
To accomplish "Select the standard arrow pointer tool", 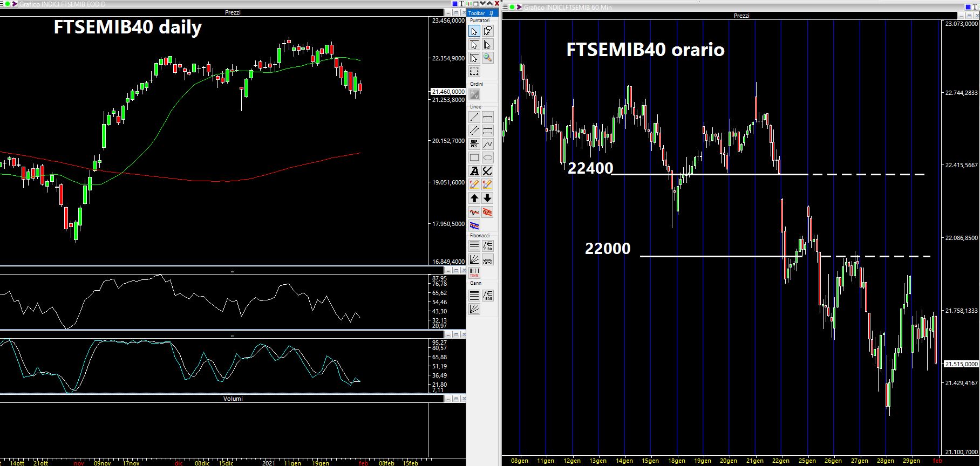I will pyautogui.click(x=474, y=31).
